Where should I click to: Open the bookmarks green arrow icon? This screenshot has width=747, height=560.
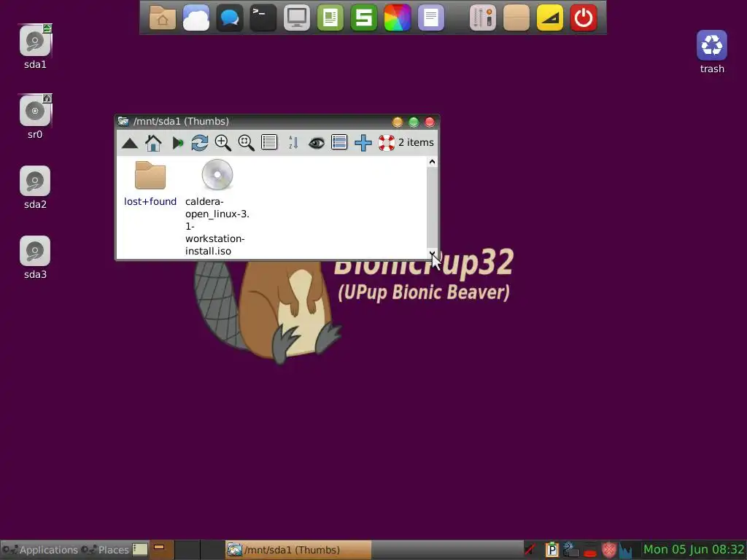click(177, 143)
